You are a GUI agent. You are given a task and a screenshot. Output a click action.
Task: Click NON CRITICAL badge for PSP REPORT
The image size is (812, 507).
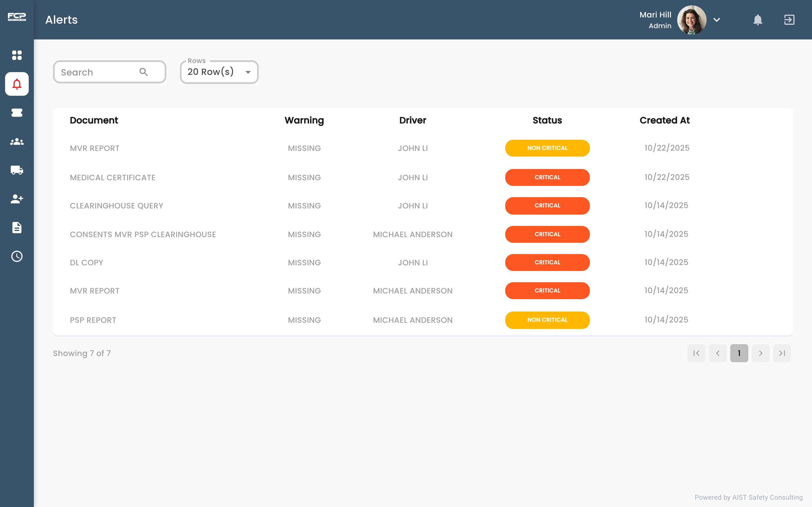[x=547, y=320]
